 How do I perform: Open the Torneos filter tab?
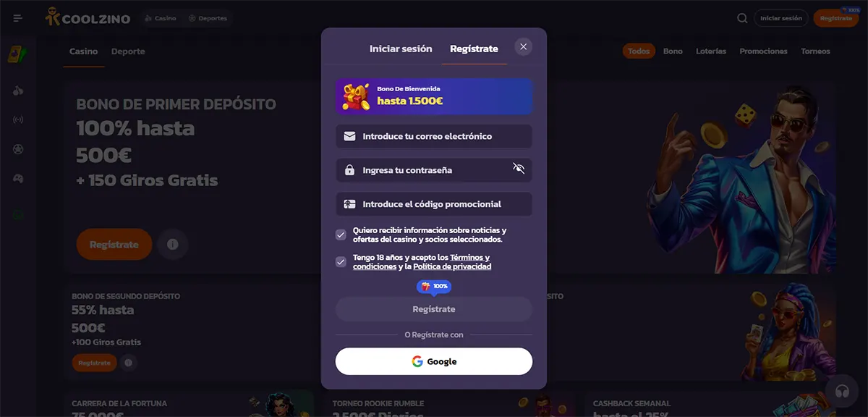815,51
